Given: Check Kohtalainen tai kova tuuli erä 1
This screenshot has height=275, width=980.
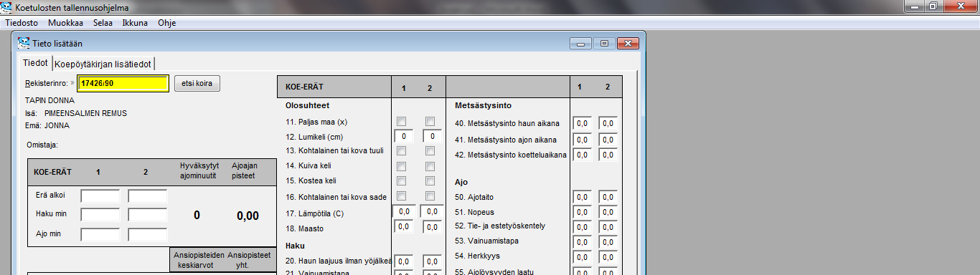Looking at the screenshot, I should 402,150.
